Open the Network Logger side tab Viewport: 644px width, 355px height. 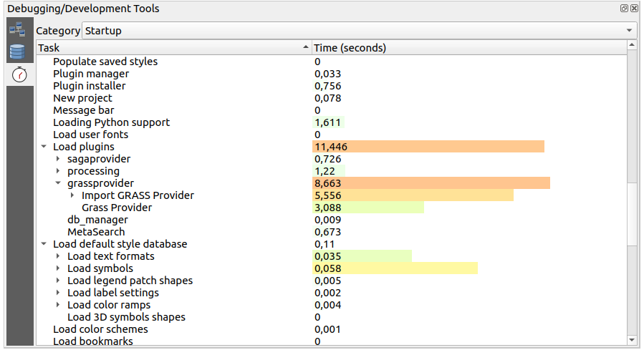point(17,30)
